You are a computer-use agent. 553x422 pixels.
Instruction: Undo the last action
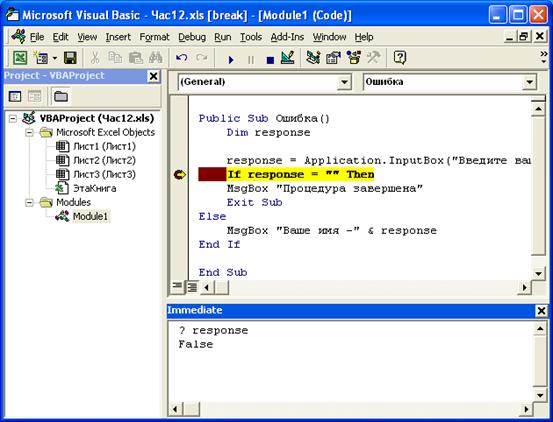[181, 58]
